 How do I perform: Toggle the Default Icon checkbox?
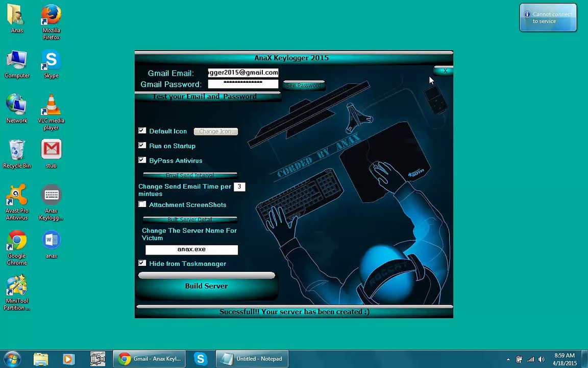tap(142, 131)
